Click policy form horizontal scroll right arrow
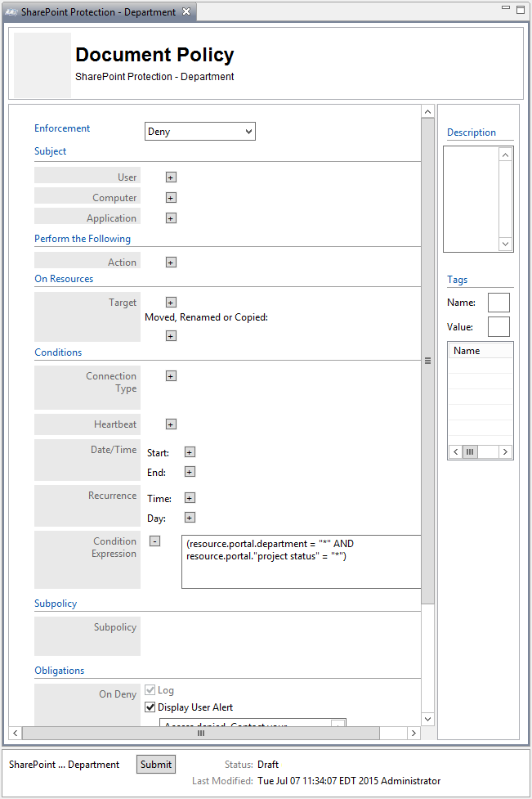532x799 pixels. 414,734
